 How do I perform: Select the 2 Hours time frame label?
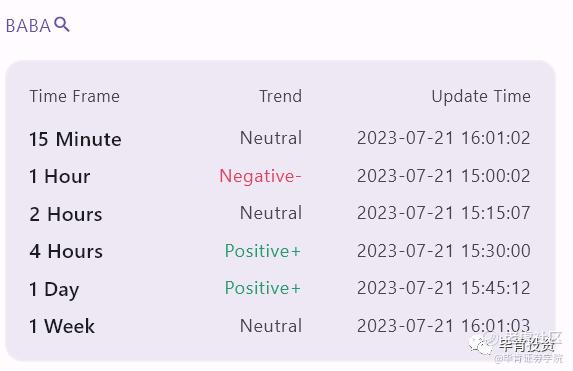pos(66,214)
